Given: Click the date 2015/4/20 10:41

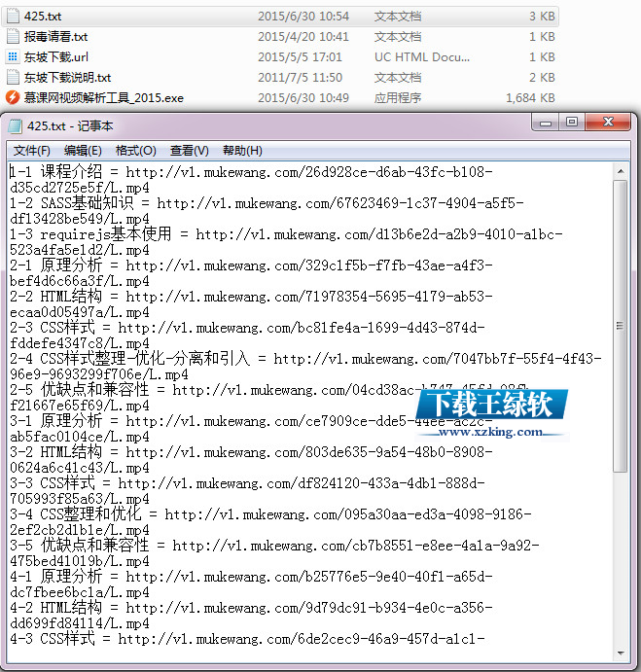Looking at the screenshot, I should pos(303,37).
